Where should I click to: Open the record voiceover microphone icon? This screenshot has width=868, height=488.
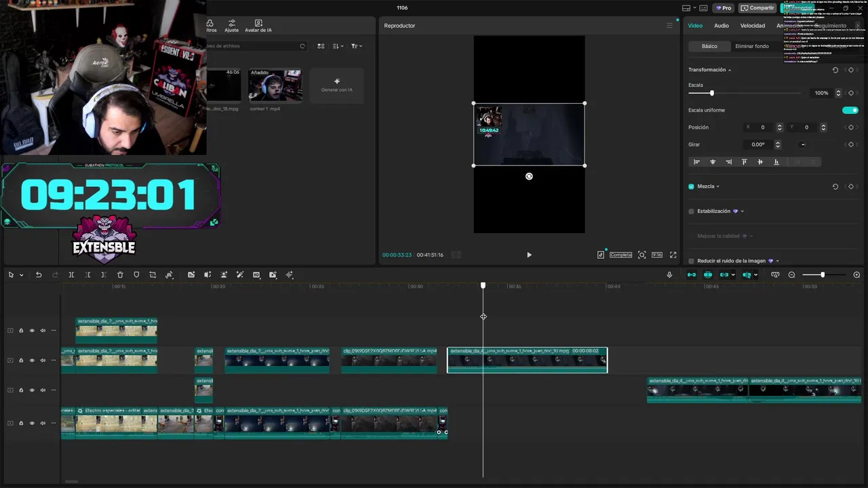click(669, 274)
